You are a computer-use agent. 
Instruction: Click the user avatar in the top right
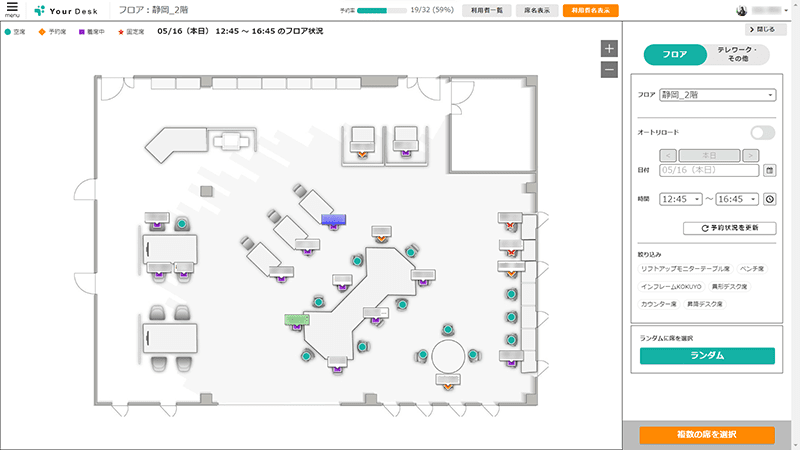743,11
